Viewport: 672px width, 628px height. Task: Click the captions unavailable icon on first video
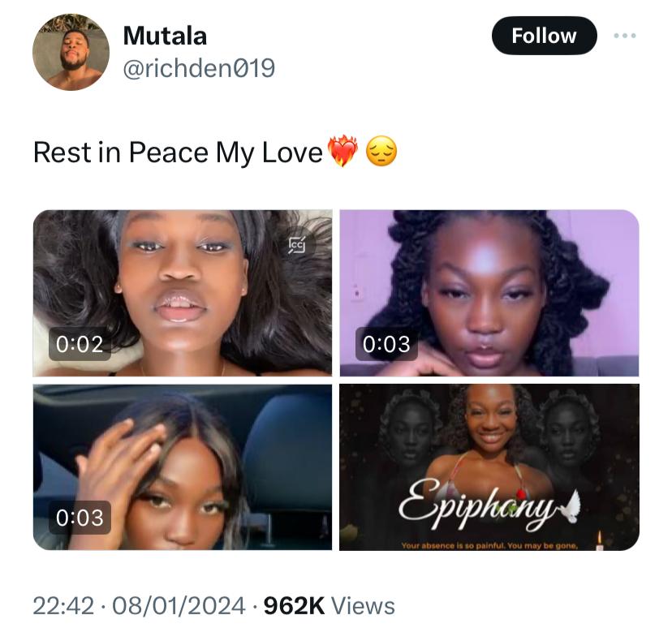click(x=298, y=244)
